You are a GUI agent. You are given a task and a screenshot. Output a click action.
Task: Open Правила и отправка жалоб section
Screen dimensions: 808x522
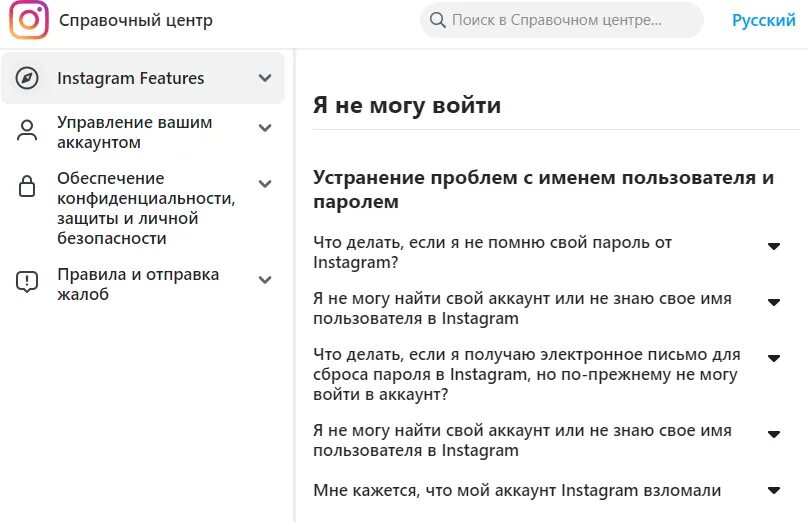coord(138,284)
